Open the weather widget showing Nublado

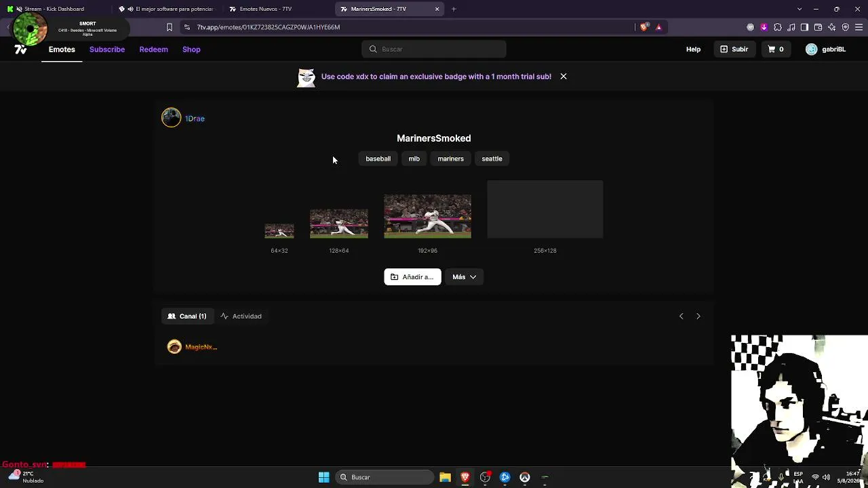point(24,477)
